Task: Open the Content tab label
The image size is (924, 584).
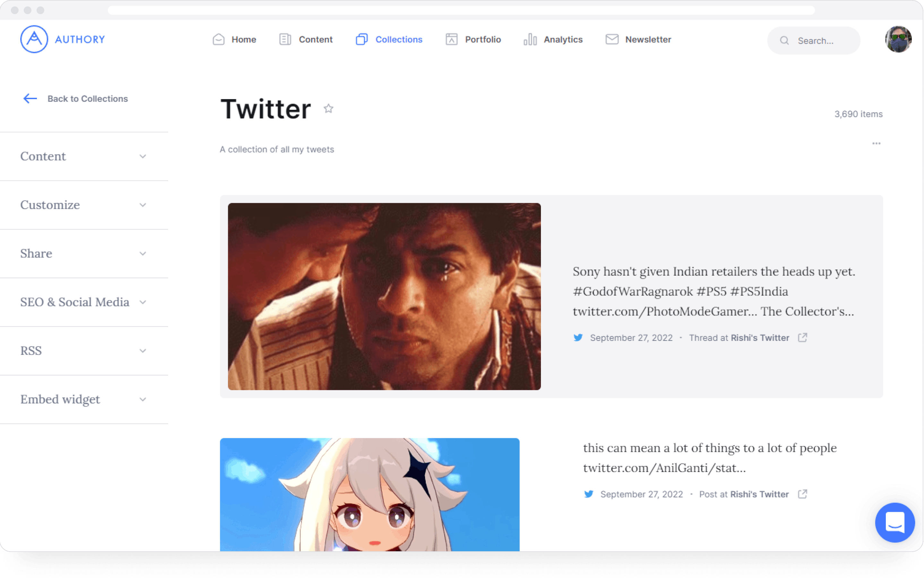Action: tap(315, 39)
